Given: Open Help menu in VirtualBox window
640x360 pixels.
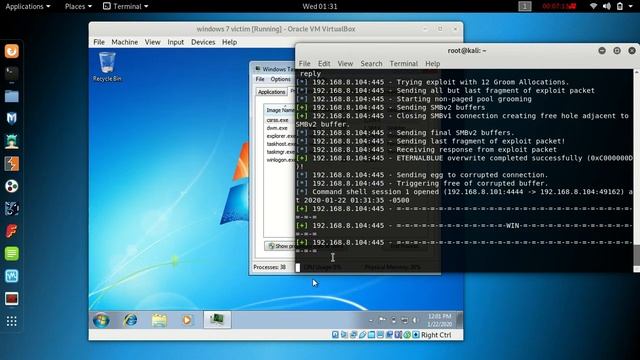Looking at the screenshot, I should point(229,42).
